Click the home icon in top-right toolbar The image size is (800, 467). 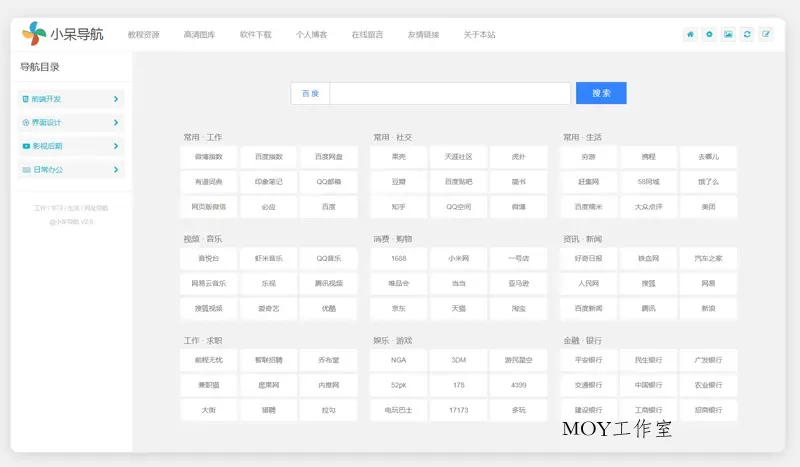coord(690,34)
